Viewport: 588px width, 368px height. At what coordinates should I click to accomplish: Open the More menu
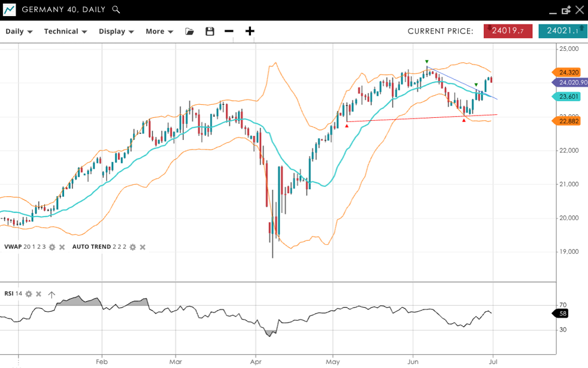point(159,31)
